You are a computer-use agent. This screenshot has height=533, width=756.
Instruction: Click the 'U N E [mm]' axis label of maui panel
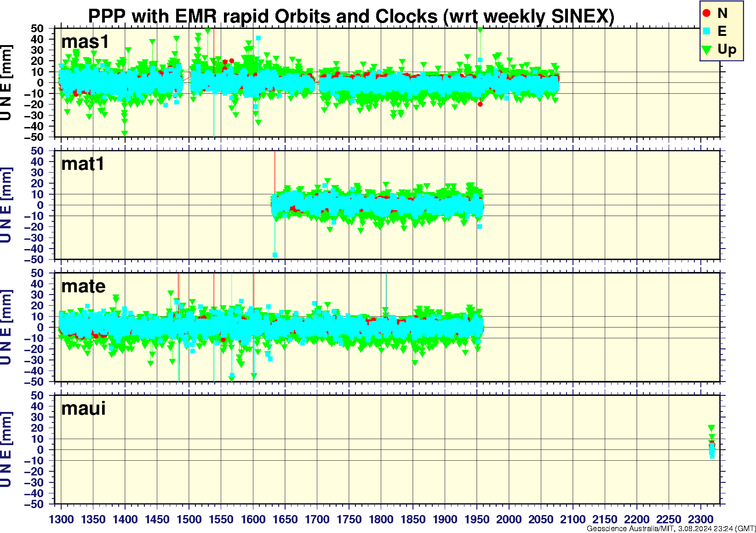click(x=6, y=450)
